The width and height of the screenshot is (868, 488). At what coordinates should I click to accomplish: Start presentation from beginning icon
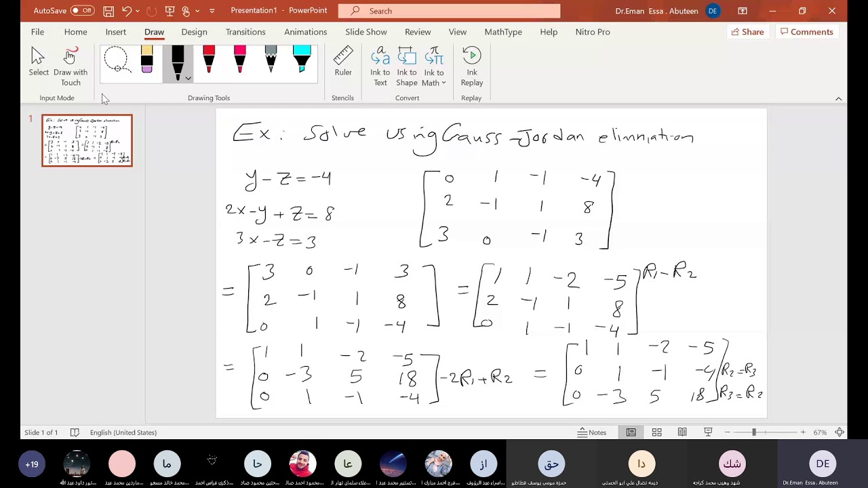(170, 11)
